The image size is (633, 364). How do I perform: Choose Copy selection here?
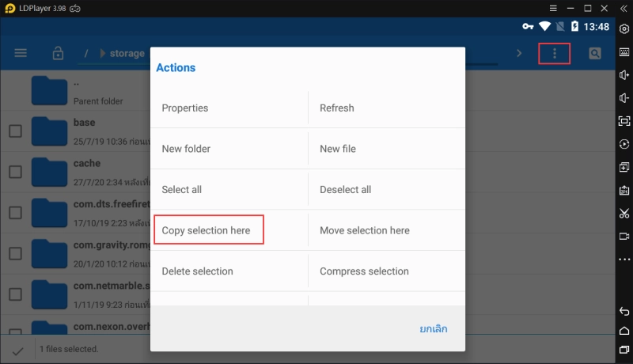207,230
